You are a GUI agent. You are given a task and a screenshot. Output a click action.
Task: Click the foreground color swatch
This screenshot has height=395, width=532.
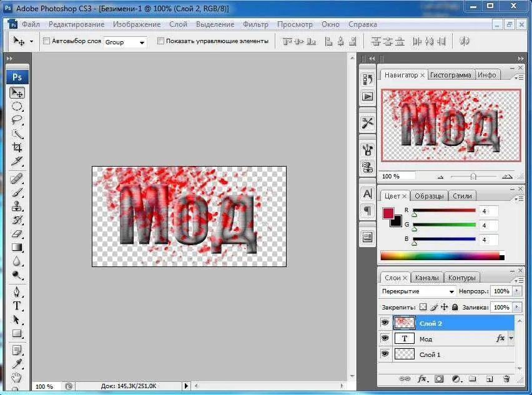coord(388,213)
